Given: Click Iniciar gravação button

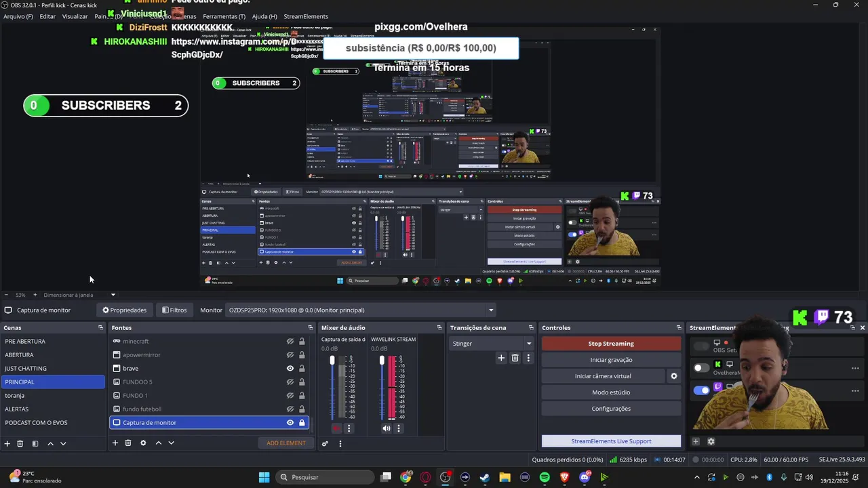Looking at the screenshot, I should (611, 360).
